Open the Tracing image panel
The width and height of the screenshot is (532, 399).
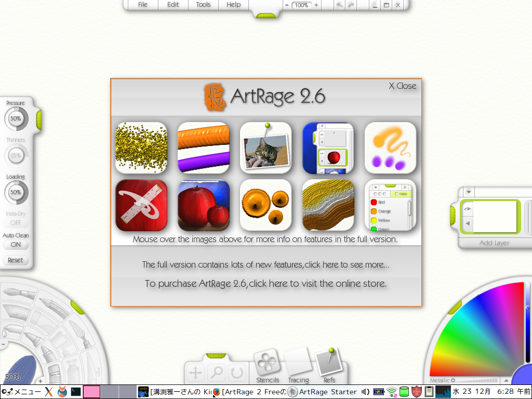(298, 366)
